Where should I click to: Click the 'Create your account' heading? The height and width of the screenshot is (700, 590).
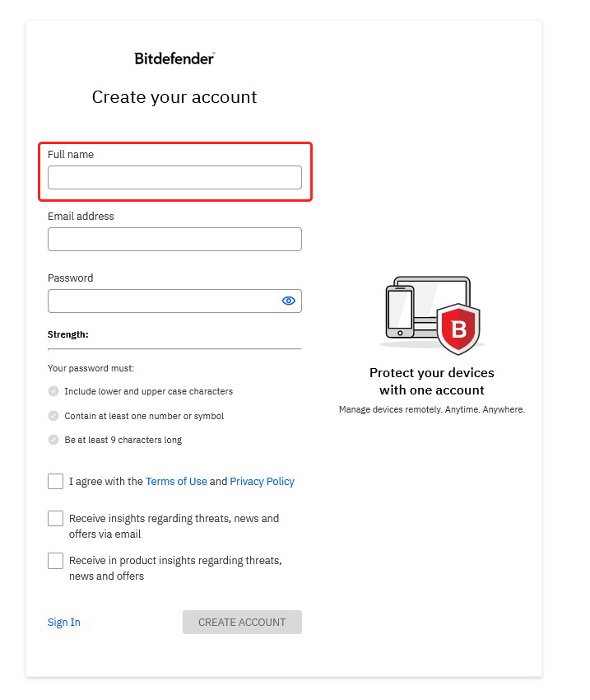pyautogui.click(x=174, y=97)
